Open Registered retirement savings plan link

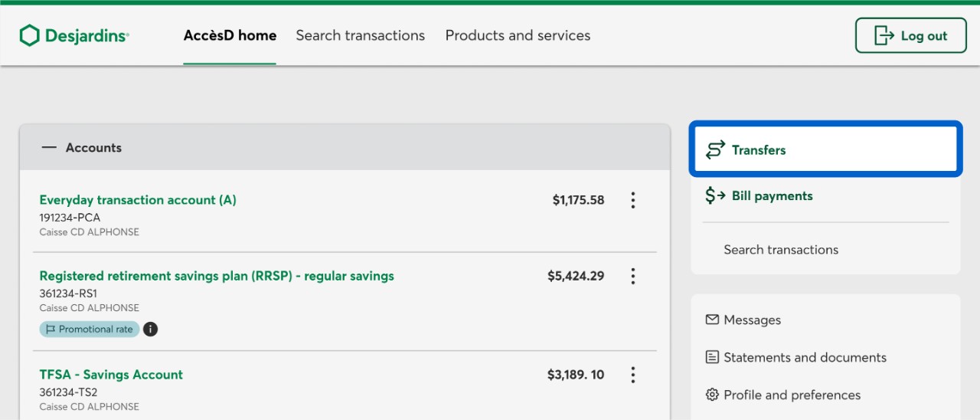click(217, 276)
